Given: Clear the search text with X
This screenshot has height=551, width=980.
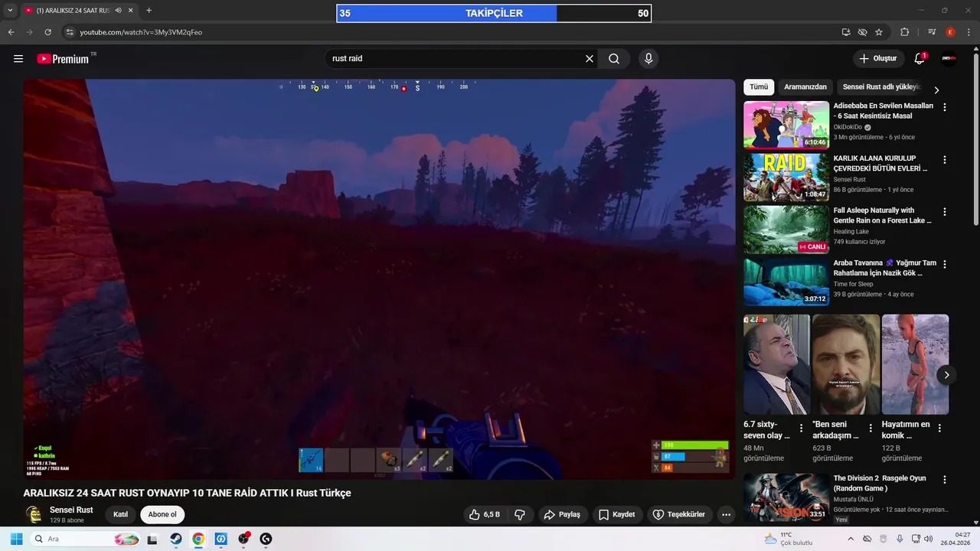Looking at the screenshot, I should coord(590,59).
